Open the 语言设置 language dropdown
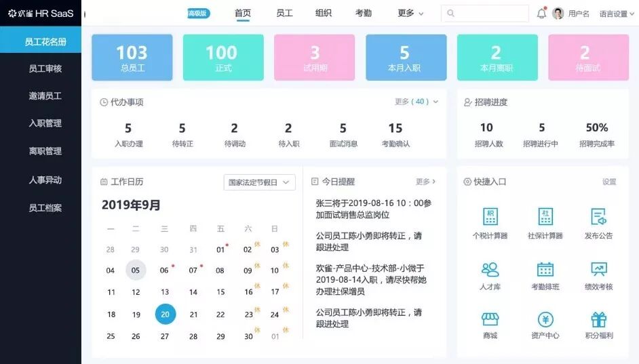639x364 pixels. (617, 14)
